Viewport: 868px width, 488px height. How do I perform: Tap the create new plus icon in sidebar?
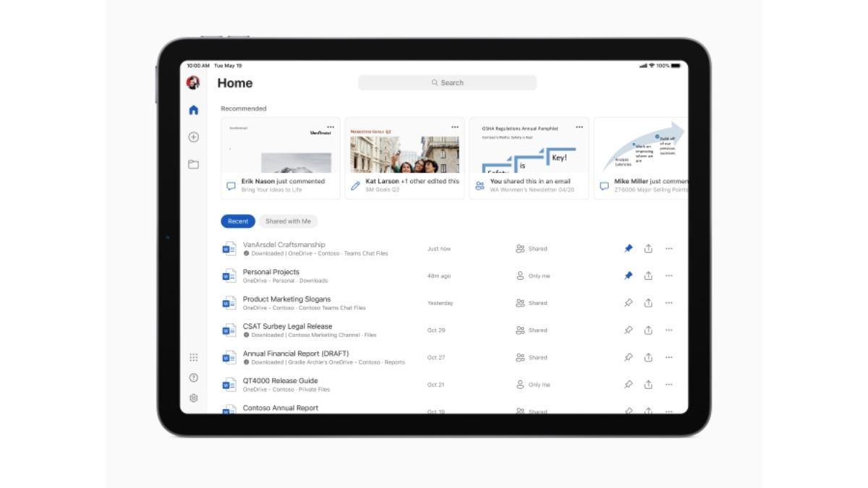193,137
